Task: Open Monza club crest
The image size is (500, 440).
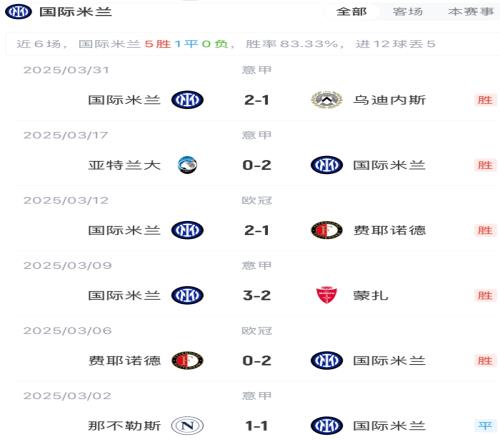Action: point(326,295)
